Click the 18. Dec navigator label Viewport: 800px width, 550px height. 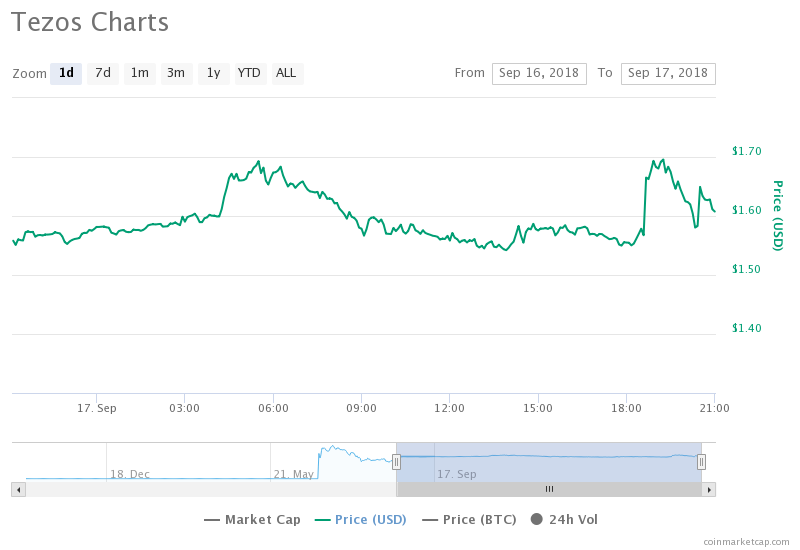(x=130, y=474)
